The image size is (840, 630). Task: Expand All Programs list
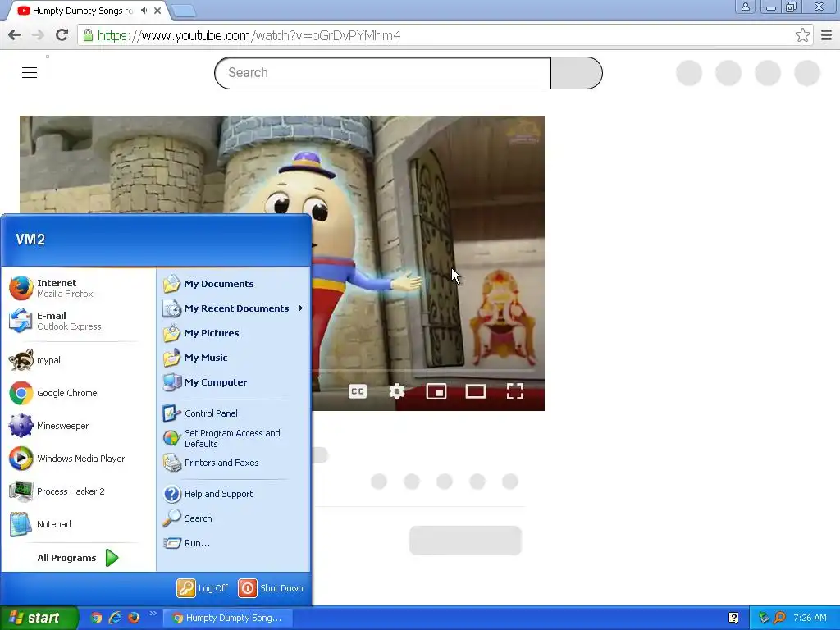click(x=78, y=558)
